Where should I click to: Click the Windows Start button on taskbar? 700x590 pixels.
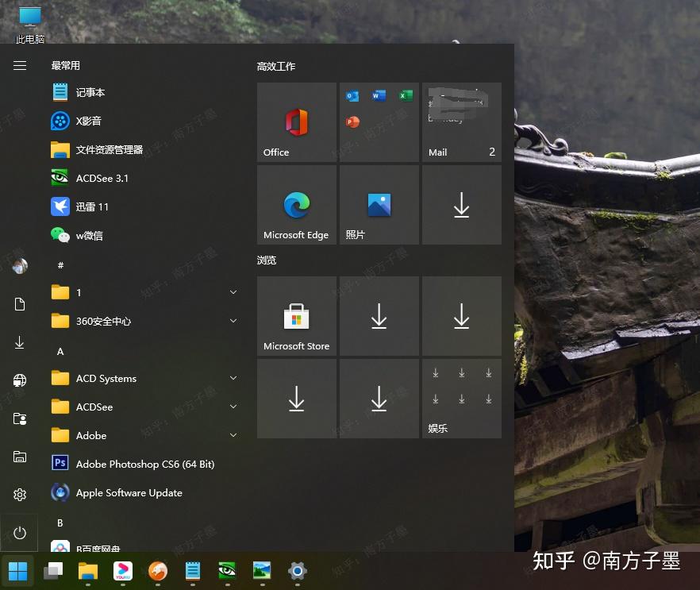17,571
